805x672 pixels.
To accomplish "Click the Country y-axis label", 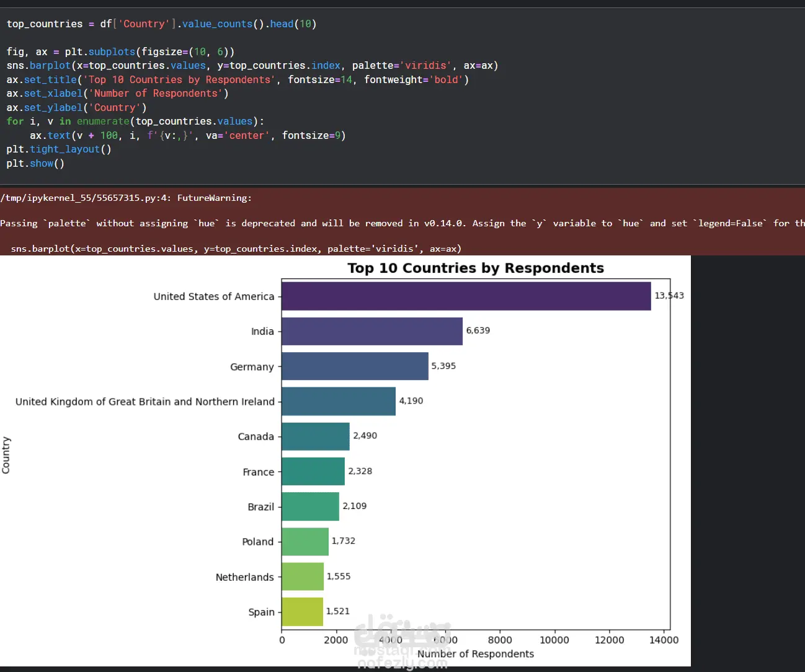I will pos(6,455).
